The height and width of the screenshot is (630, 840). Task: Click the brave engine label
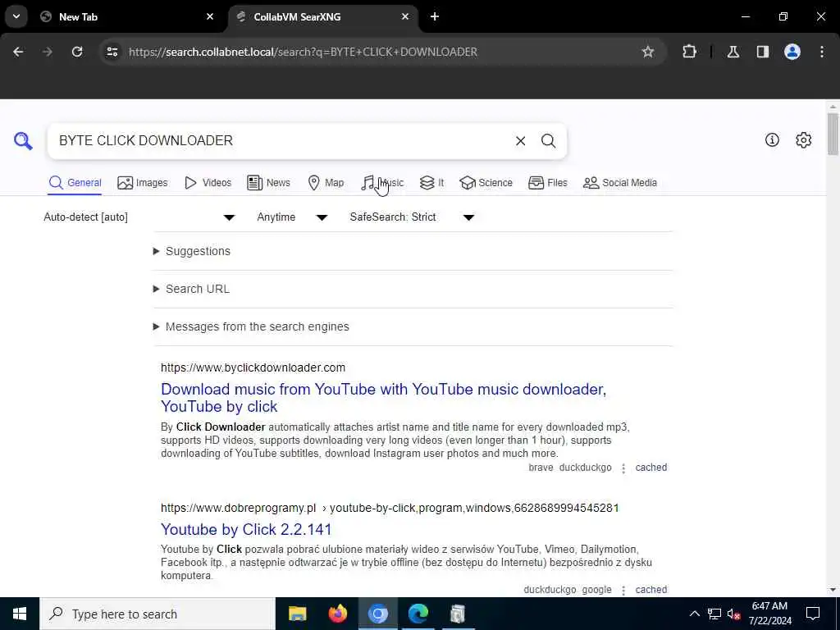pos(541,468)
